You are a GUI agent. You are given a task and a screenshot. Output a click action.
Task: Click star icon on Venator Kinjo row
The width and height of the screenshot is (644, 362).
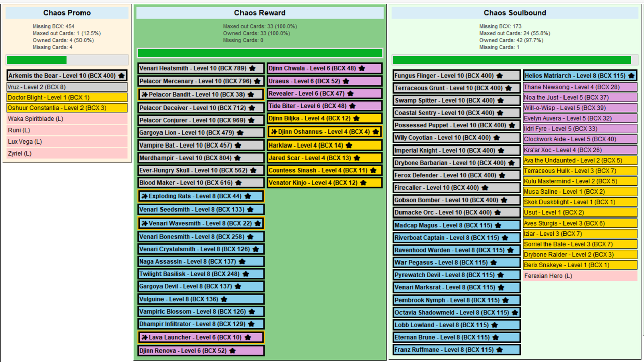(364, 183)
